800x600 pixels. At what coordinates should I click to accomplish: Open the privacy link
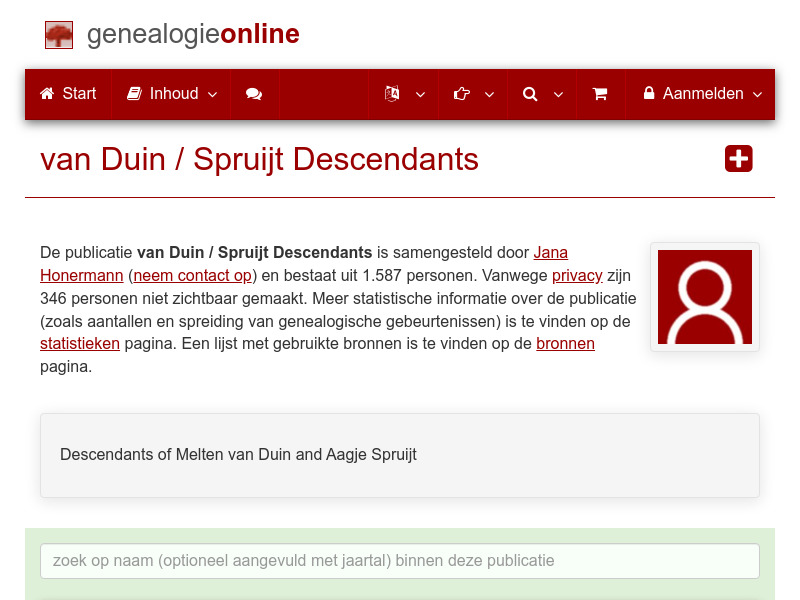pos(577,275)
